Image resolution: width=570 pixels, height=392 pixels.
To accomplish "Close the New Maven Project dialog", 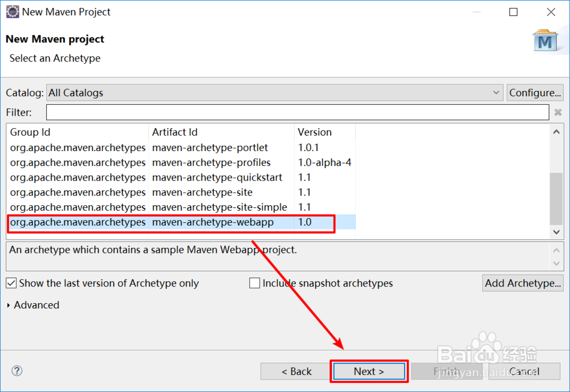I will tap(551, 12).
